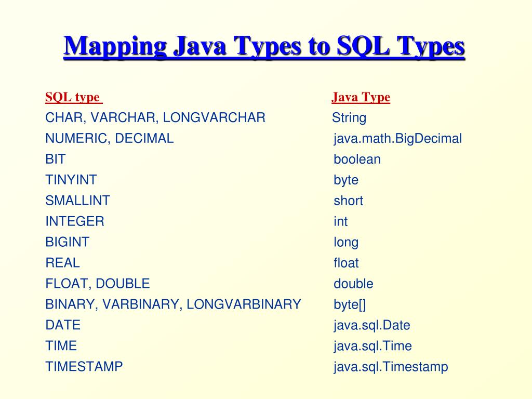Click the 'Java Type' column header
Viewport: 532px width, 399px height.
pos(361,97)
